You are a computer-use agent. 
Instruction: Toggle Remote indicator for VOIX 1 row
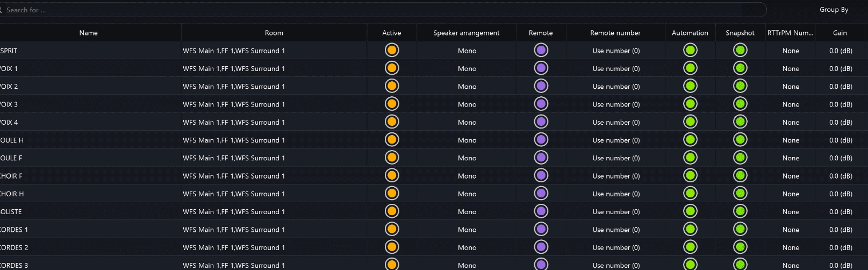[x=541, y=68]
